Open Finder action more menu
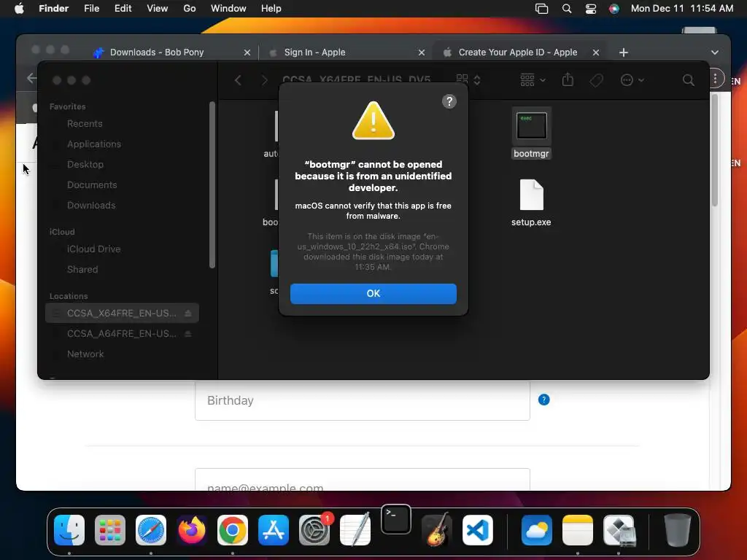The image size is (747, 560). (632, 80)
